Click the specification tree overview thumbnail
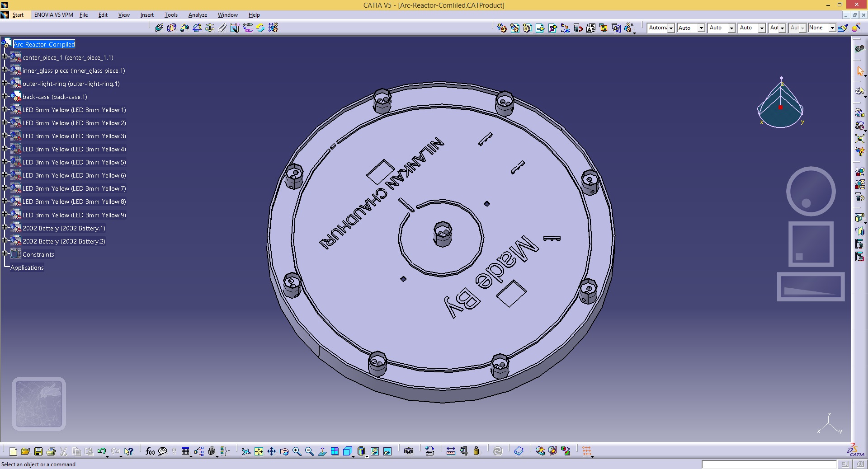This screenshot has width=868, height=469. 39,403
